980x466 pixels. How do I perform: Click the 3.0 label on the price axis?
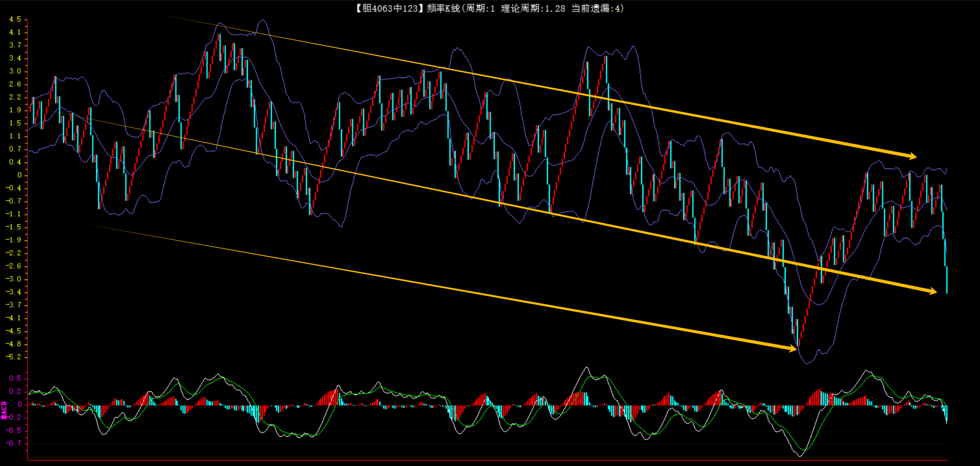(15, 71)
